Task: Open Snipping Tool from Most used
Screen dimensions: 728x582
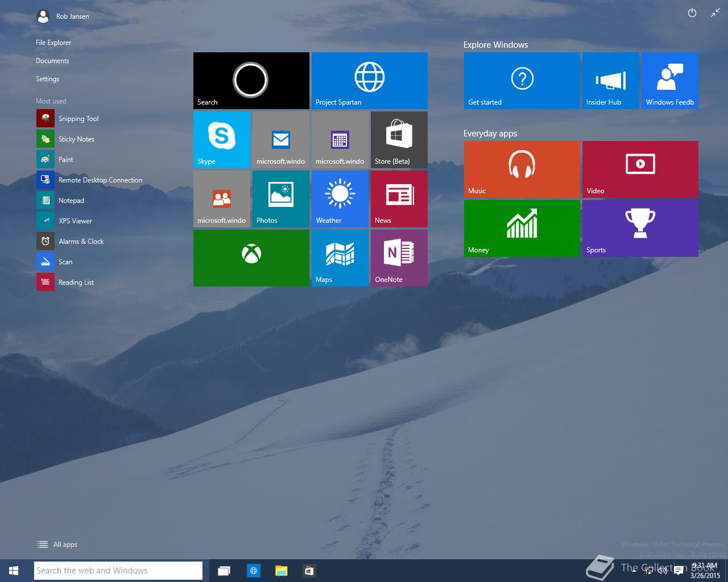Action: 68,119
